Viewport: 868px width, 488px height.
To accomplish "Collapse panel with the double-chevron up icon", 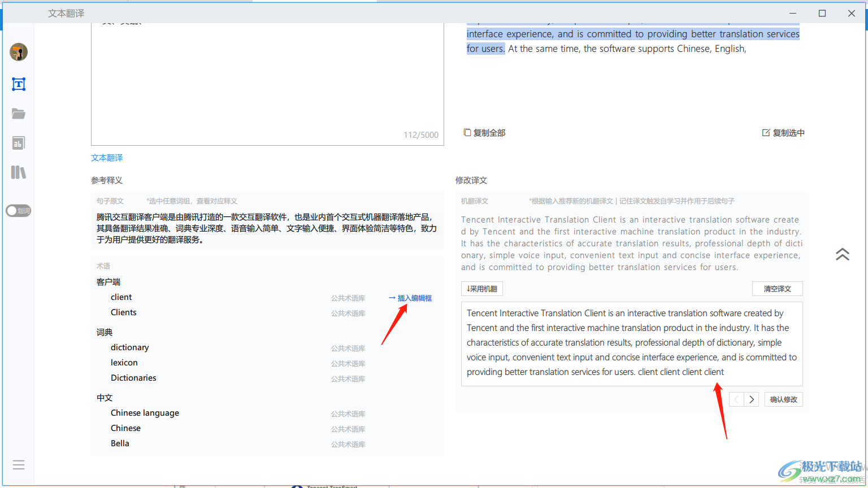I will click(843, 254).
